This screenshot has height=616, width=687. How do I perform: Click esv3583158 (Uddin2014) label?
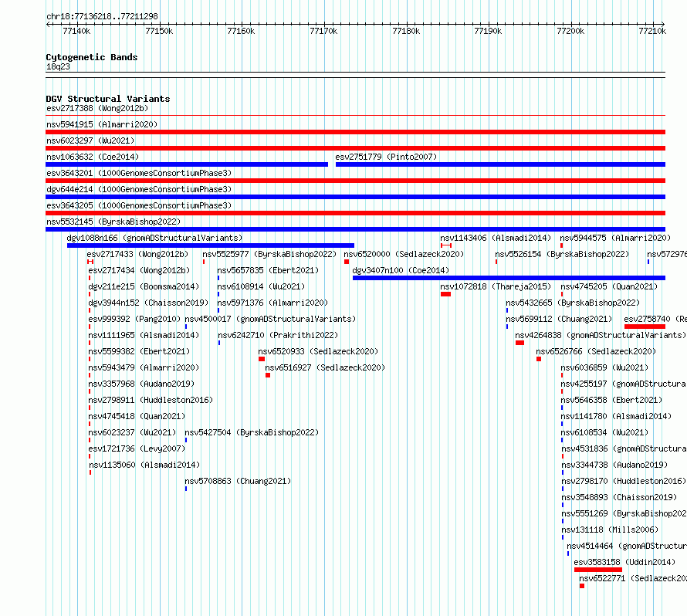coord(624,562)
